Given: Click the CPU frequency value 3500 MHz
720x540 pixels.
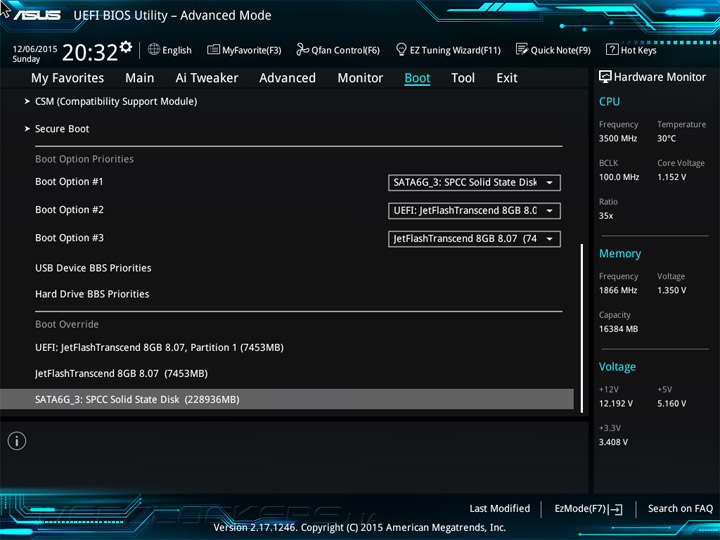Looking at the screenshot, I should tap(618, 138).
